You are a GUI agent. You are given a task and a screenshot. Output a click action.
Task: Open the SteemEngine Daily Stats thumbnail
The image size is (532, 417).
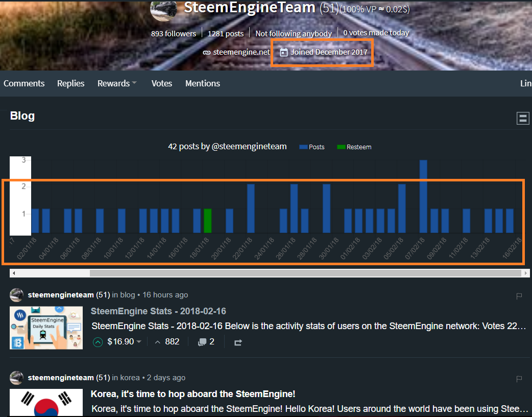coord(46,328)
